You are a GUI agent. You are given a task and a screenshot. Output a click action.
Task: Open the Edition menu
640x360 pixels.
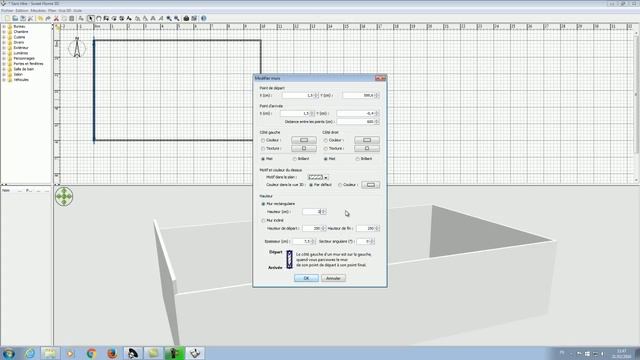pyautogui.click(x=22, y=11)
